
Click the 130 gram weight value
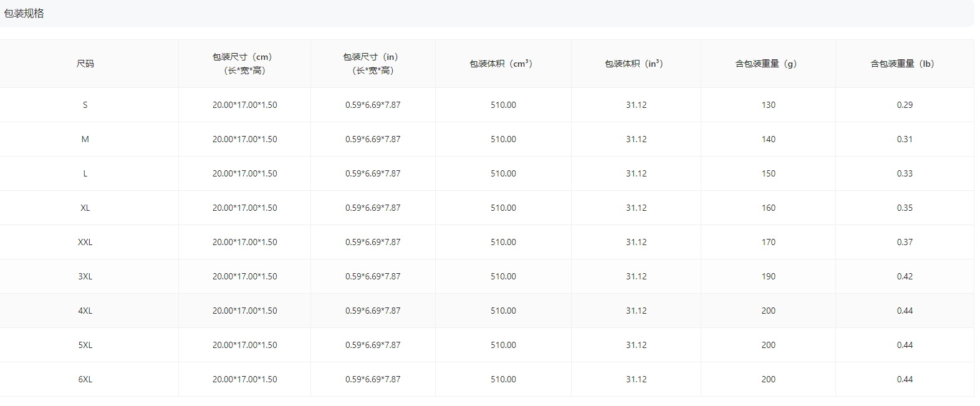768,105
